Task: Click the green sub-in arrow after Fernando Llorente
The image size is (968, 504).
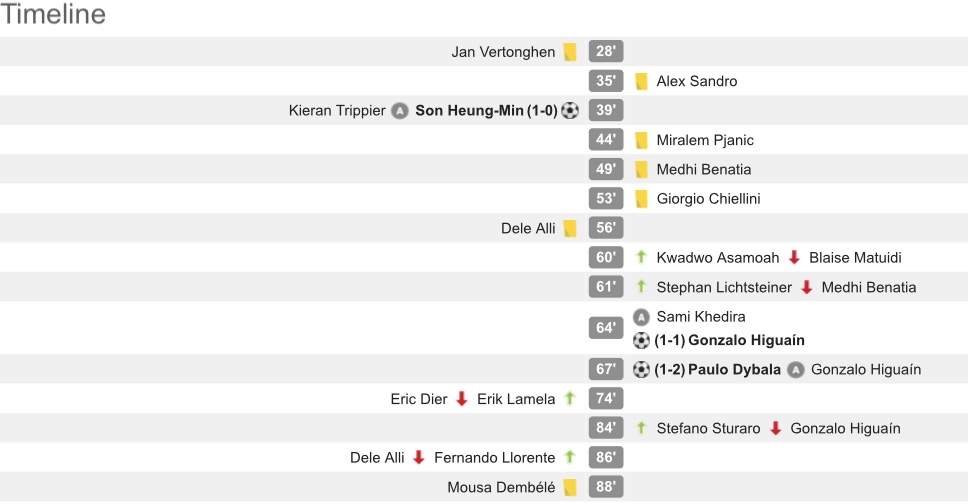Action: [570, 458]
